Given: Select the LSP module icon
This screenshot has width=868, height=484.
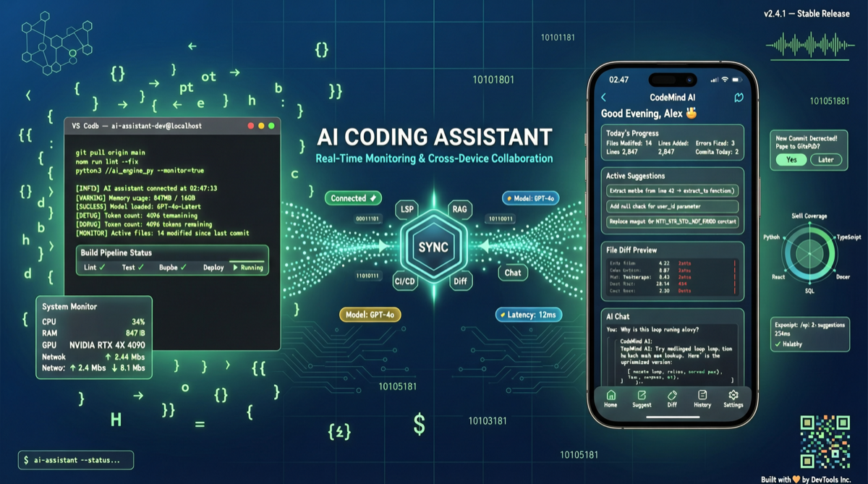Looking at the screenshot, I should coord(406,210).
